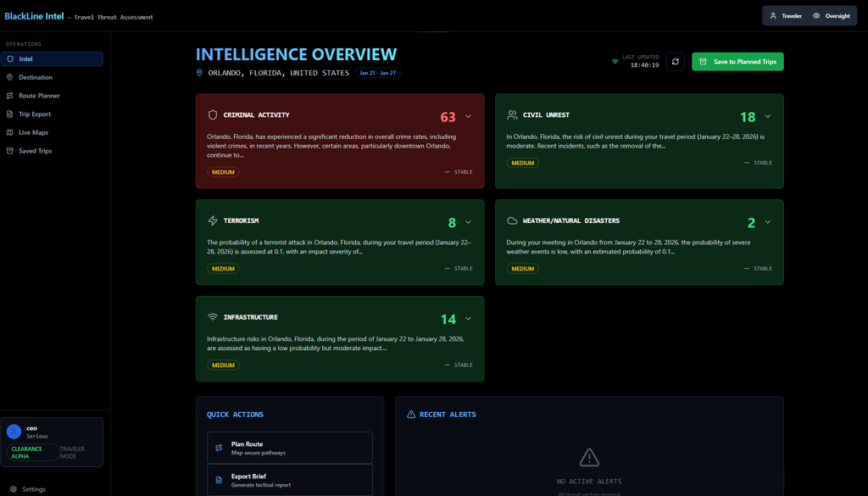Click the Quick Actions heading

pos(235,414)
